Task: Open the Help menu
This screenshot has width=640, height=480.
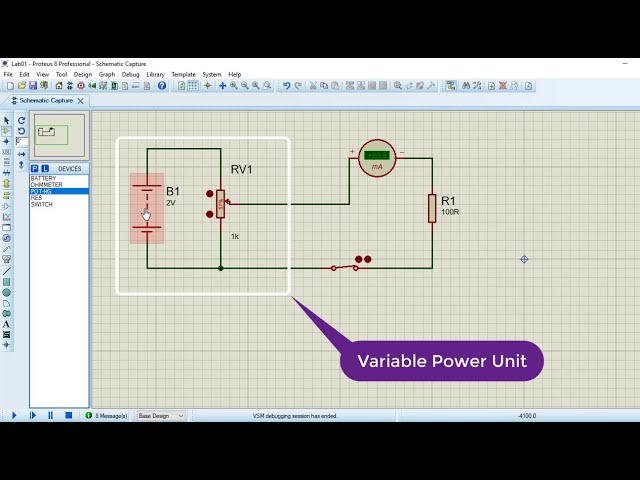Action: [x=234, y=74]
